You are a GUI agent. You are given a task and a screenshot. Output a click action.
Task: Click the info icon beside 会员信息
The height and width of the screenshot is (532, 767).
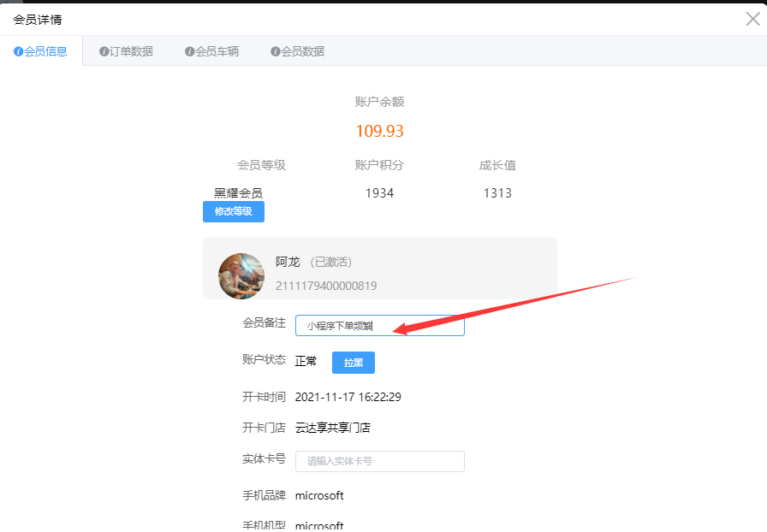pyautogui.click(x=18, y=51)
